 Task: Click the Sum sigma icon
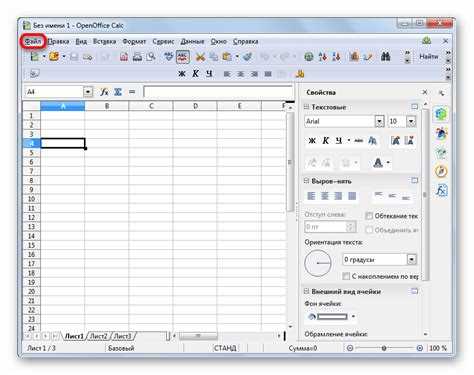click(118, 92)
